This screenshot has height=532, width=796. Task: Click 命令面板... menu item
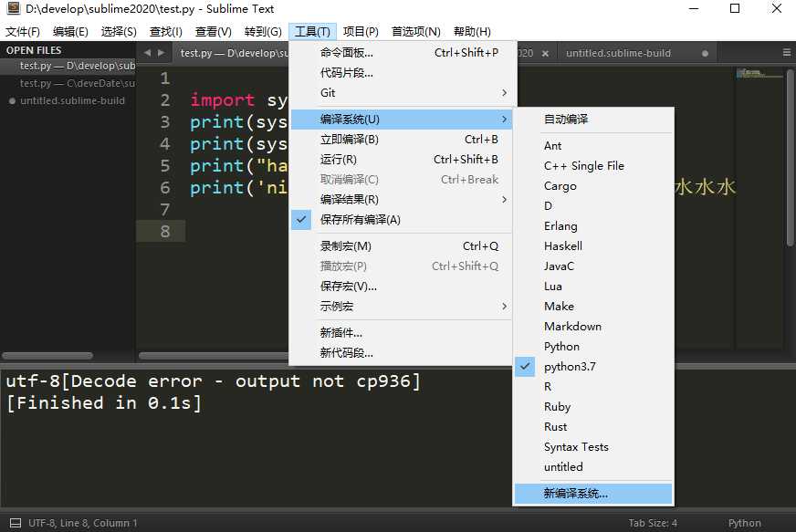point(400,53)
